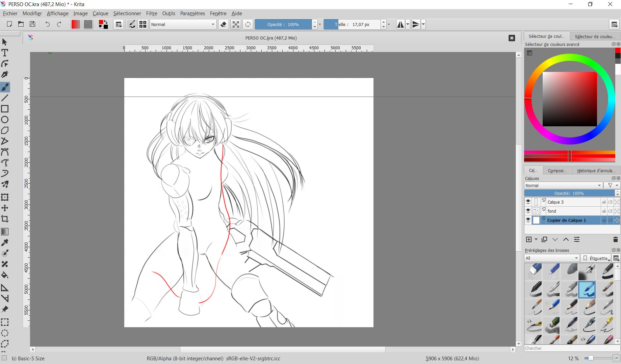This screenshot has width=621, height=364.
Task: Click the Étiquette button in brush presets
Action: pos(596,258)
